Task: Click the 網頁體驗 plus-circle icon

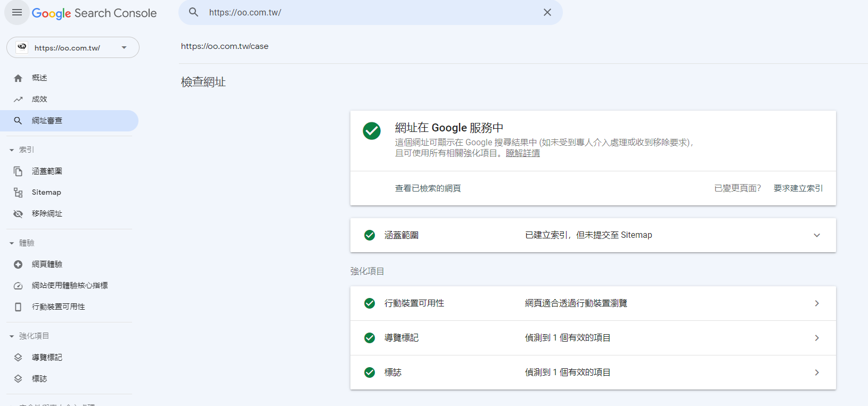Action: [18, 264]
